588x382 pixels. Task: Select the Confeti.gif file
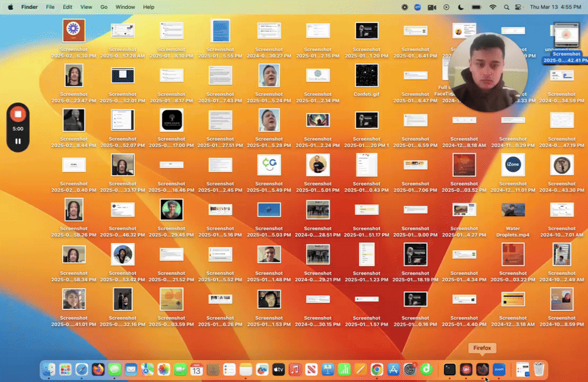click(366, 80)
